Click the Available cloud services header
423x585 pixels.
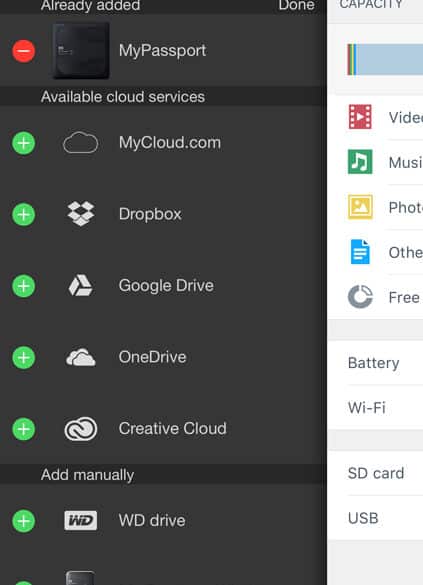[x=123, y=97]
